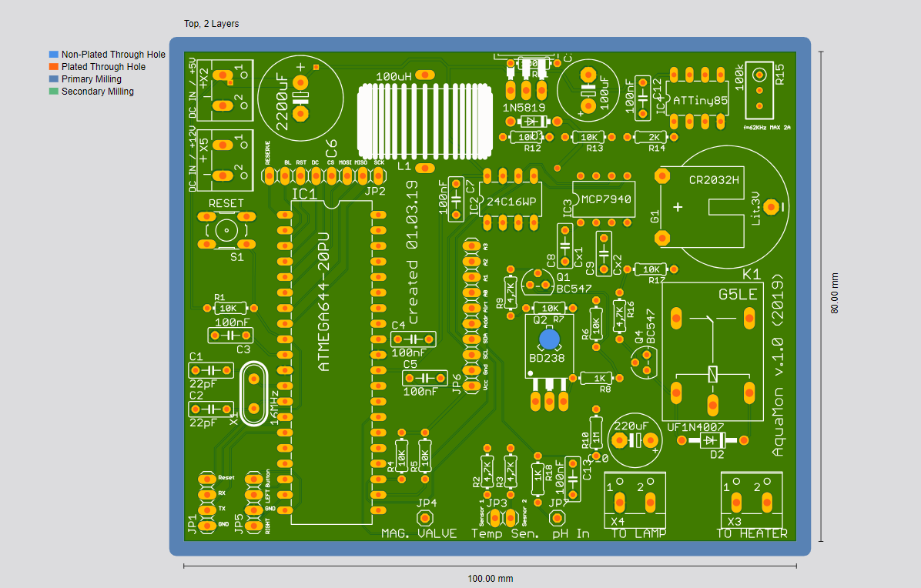The width and height of the screenshot is (921, 588).
Task: Click the R13 10K resistor
Action: (x=588, y=137)
